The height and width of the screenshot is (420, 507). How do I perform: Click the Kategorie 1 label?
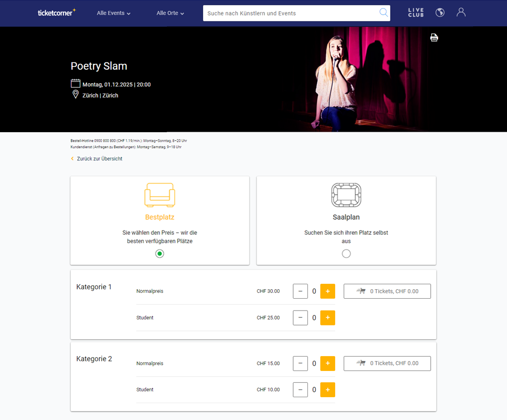(94, 287)
